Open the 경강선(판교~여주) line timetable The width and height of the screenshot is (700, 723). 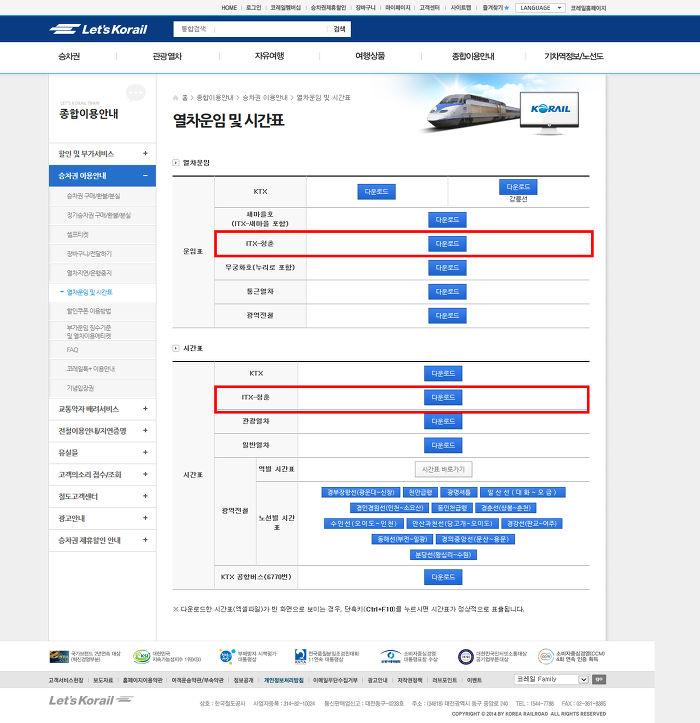pyautogui.click(x=532, y=524)
